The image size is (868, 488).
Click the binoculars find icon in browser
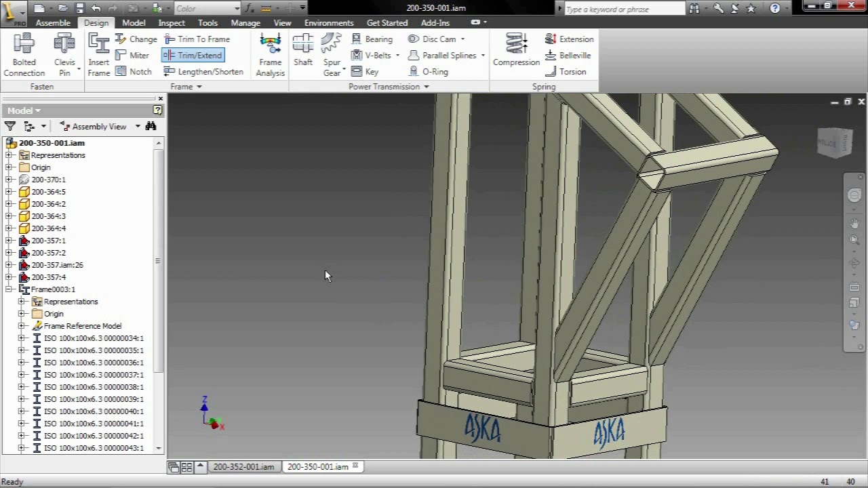tap(151, 126)
